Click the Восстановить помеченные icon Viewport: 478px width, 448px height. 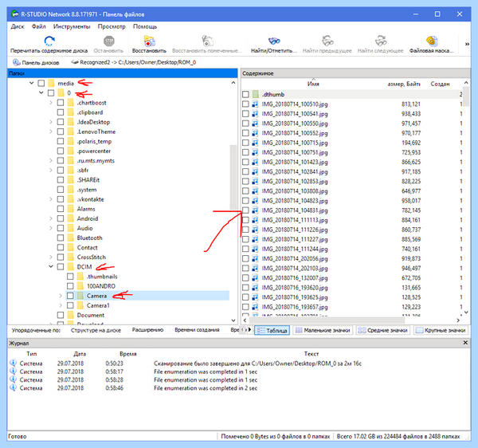[207, 41]
